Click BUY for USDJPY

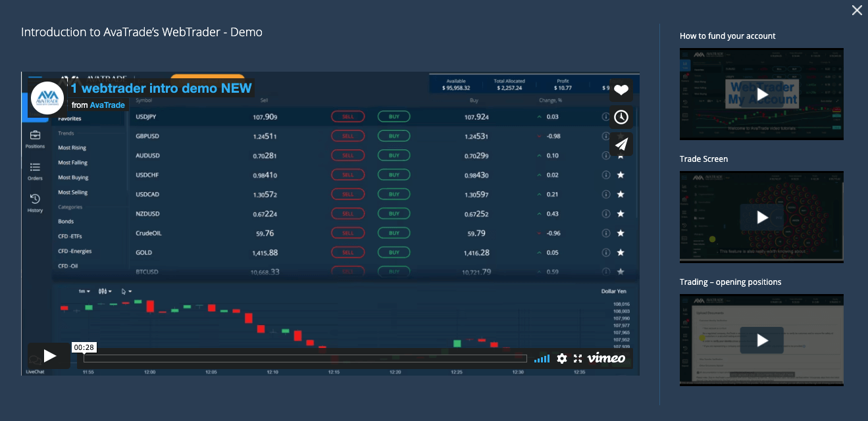tap(394, 117)
